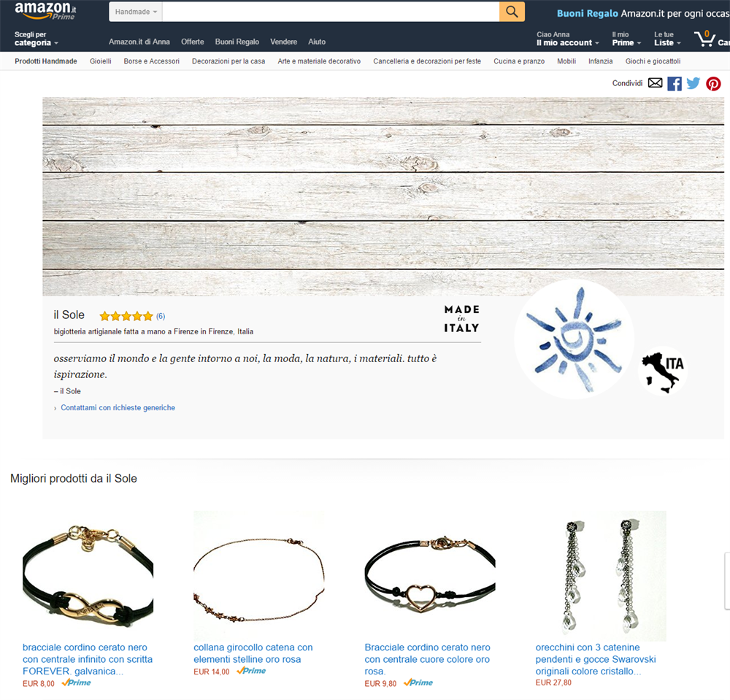The height and width of the screenshot is (700, 730).
Task: Open the Offerte menu item
Action: tap(192, 42)
